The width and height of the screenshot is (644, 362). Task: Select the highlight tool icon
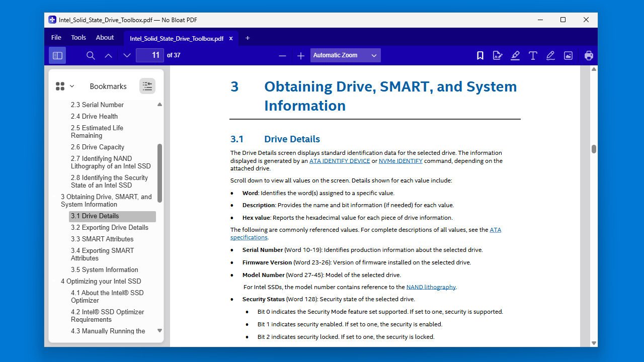515,55
